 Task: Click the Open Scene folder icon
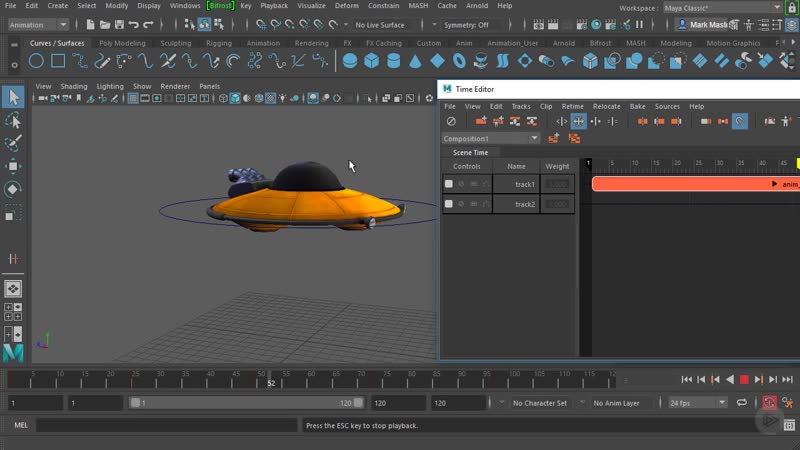(105, 24)
